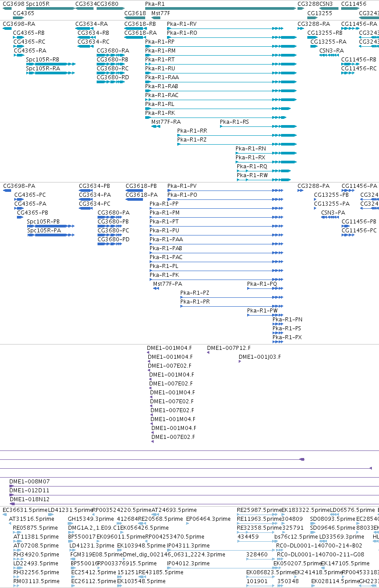
Task: Open feature DME1-007P12.F
Action: pos(229,348)
